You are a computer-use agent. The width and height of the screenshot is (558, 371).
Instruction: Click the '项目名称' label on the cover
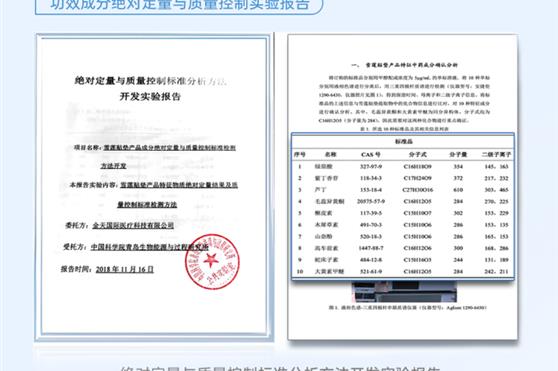tap(88, 147)
